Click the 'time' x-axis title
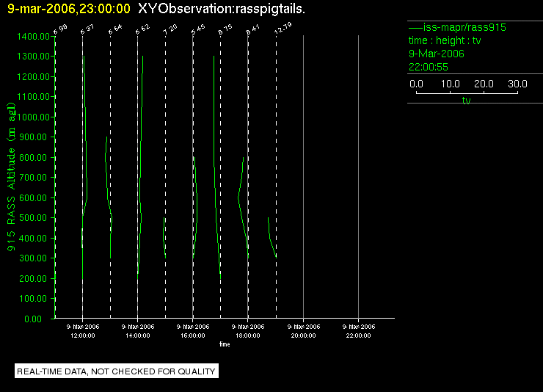 coord(225,344)
